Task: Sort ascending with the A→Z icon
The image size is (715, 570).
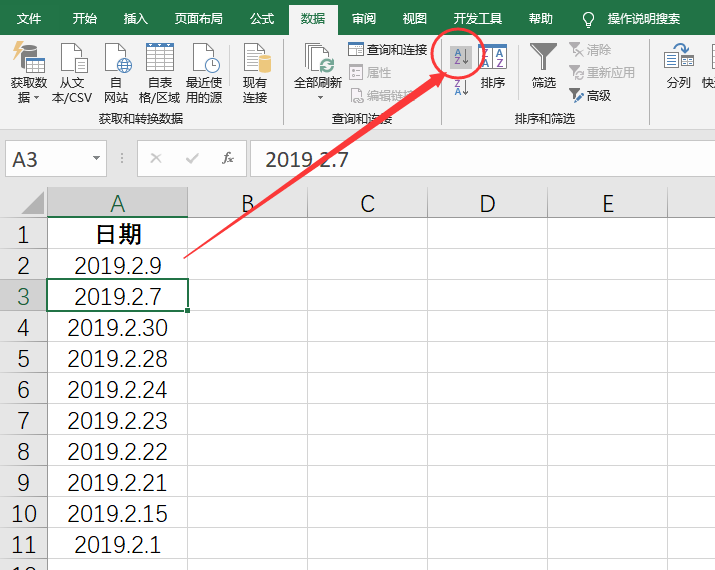Action: (461, 57)
